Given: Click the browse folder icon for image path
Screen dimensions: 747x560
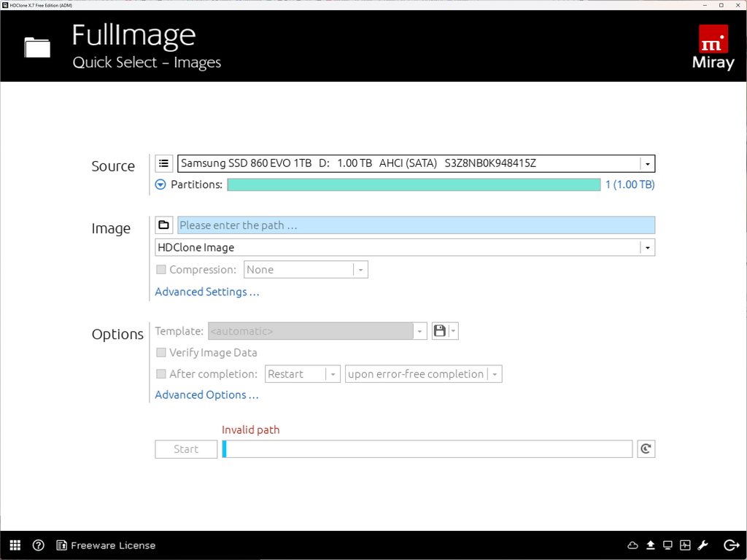Looking at the screenshot, I should 163,225.
